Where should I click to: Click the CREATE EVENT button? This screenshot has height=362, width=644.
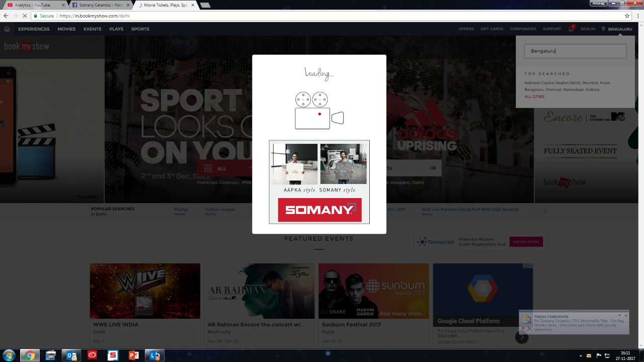526,242
